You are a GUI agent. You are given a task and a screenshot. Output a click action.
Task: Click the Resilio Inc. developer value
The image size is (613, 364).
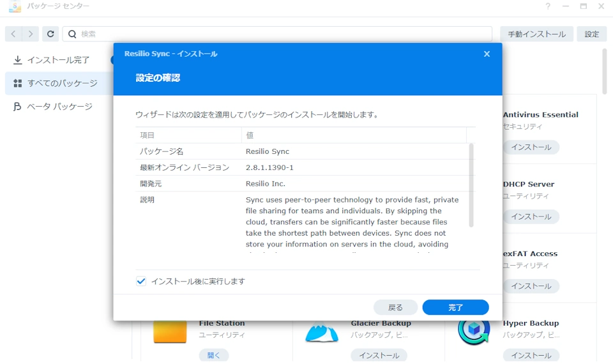pos(266,183)
